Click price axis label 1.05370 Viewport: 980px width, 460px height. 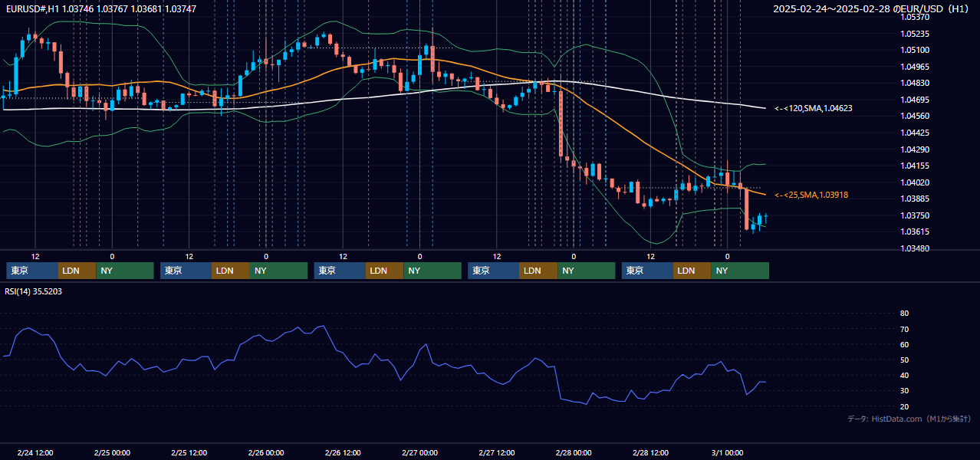[x=915, y=17]
